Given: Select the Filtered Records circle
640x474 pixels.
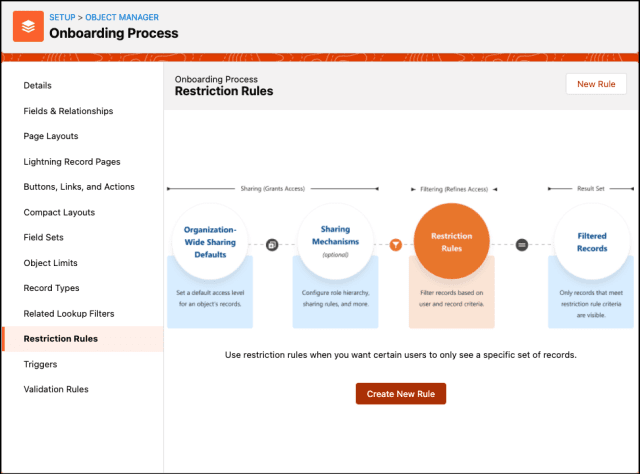Looking at the screenshot, I should point(591,242).
